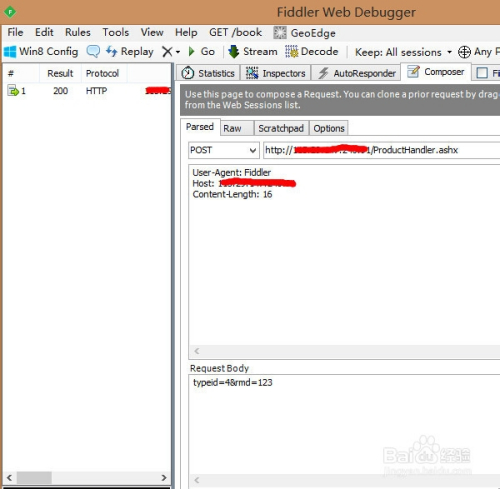The height and width of the screenshot is (489, 500).
Task: Click sessions list right scroll arrow
Action: 164,478
